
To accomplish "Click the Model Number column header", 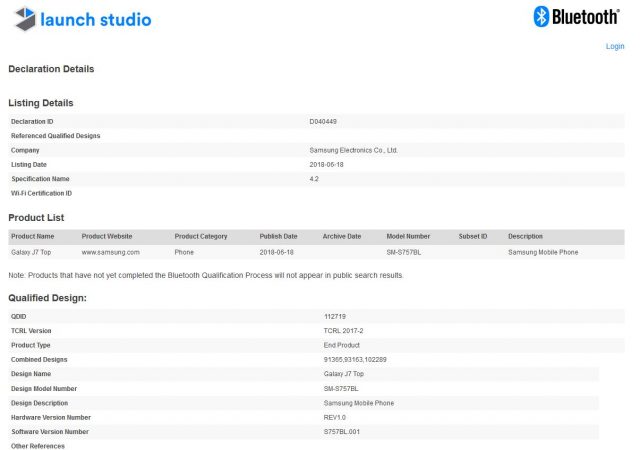I will 408,236.
